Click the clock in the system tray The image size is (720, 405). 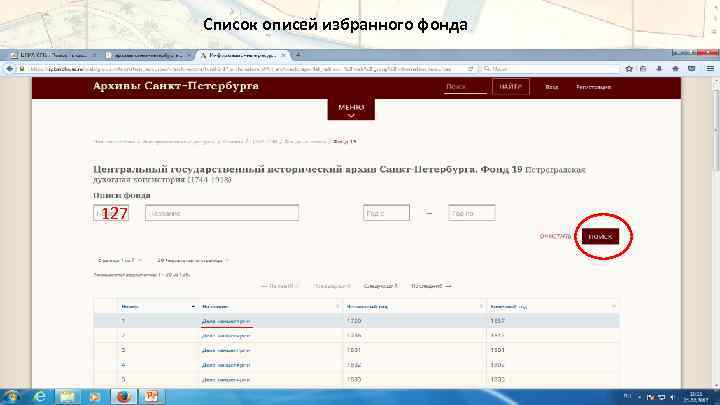coord(697,397)
